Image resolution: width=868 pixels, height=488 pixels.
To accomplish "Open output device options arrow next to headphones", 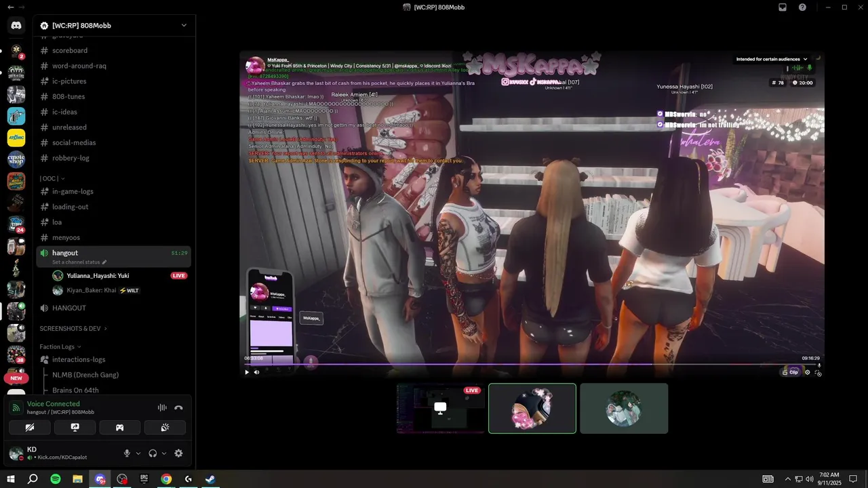I will coord(164,453).
